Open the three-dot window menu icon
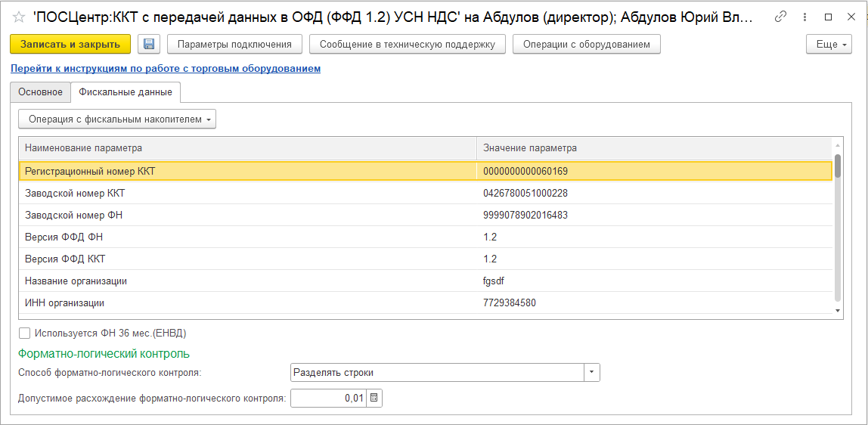This screenshot has width=868, height=425. pyautogui.click(x=804, y=17)
